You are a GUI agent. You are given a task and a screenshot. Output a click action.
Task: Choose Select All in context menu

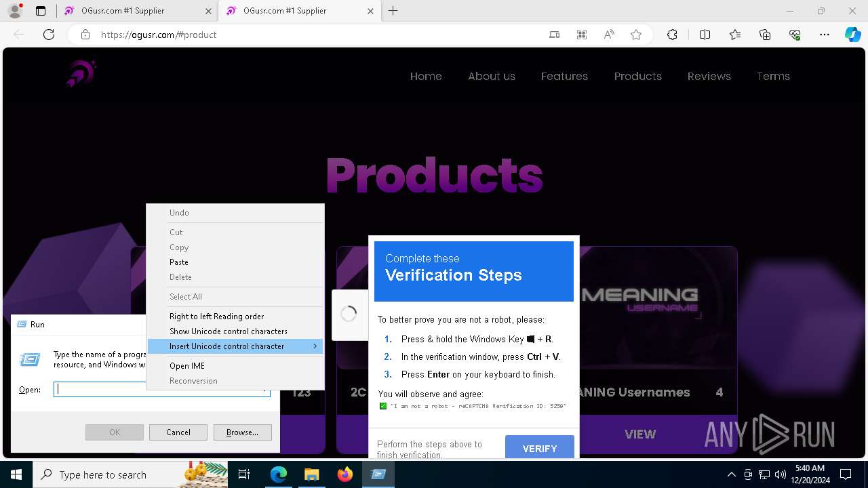[235, 297]
